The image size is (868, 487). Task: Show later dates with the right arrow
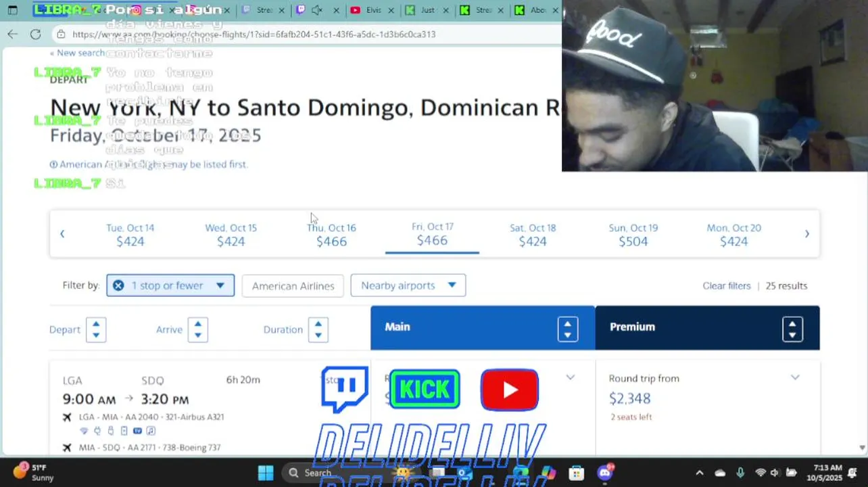[806, 234]
